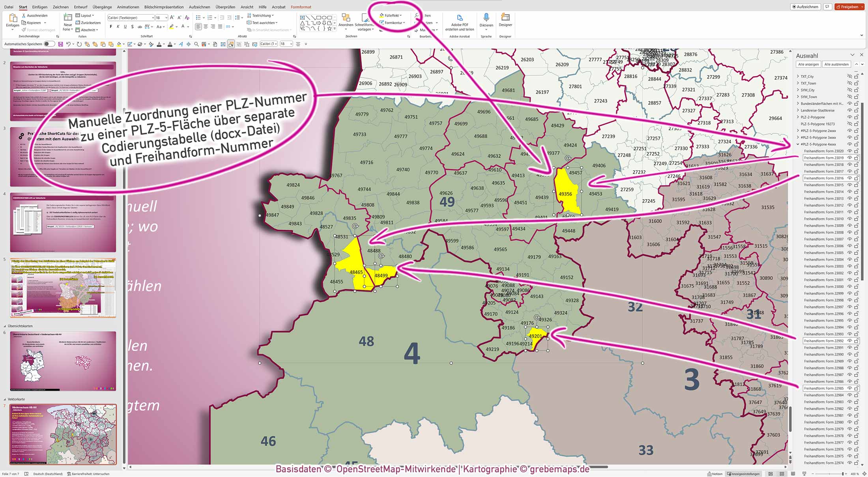The width and height of the screenshot is (868, 477).
Task: Show the hidden TXT_City layer
Action: [x=851, y=76]
